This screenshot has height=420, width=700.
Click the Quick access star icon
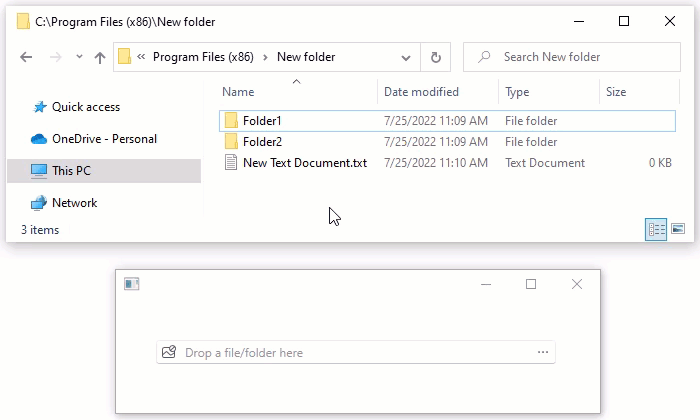(40, 107)
